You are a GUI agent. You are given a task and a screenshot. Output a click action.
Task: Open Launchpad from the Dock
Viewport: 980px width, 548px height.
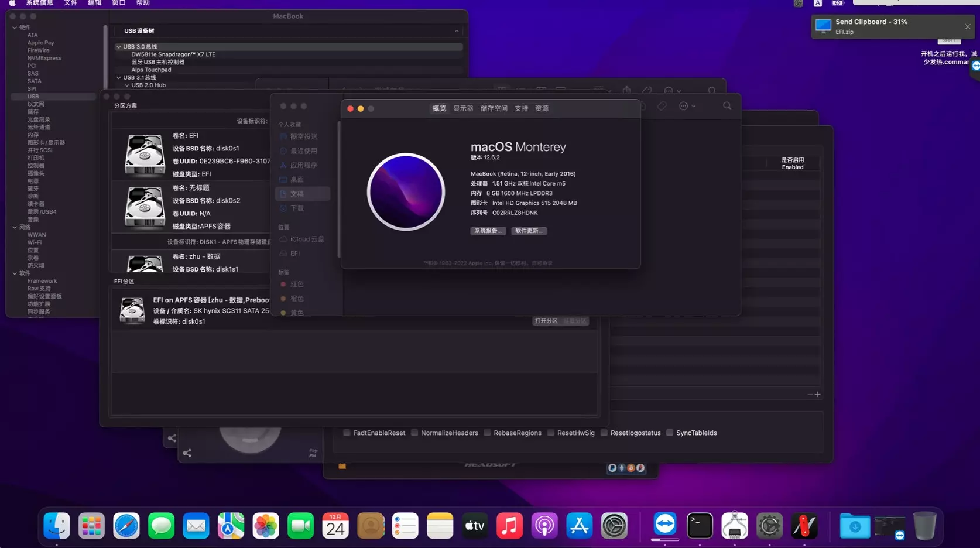coord(91,526)
